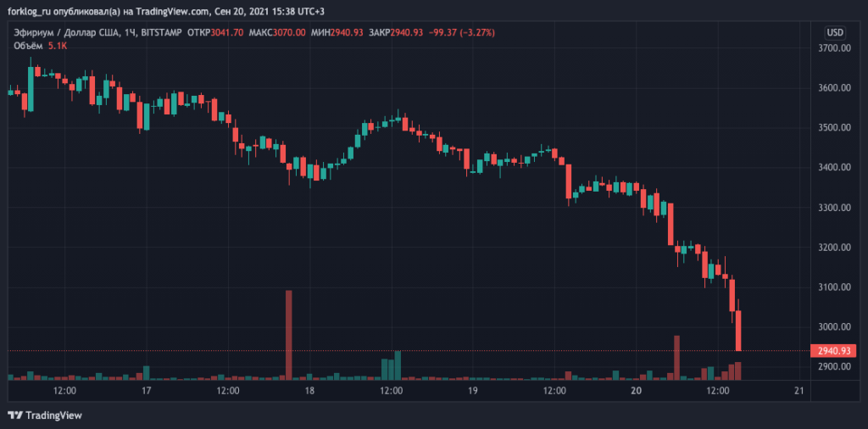Select date 20 on the time axis
The height and width of the screenshot is (429, 868).
tap(637, 391)
